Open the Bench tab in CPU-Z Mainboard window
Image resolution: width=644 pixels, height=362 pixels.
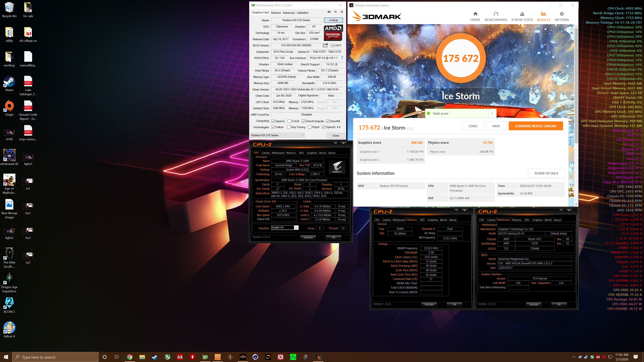click(x=548, y=220)
